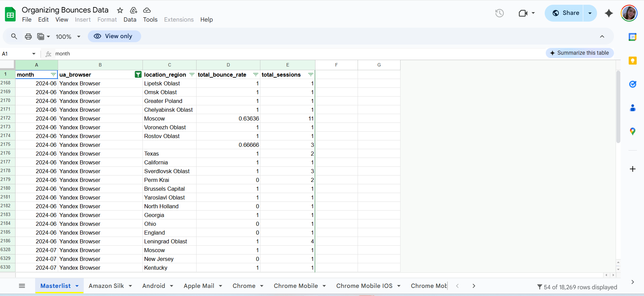Switch to the Apple Mail sheet tab

click(x=199, y=286)
